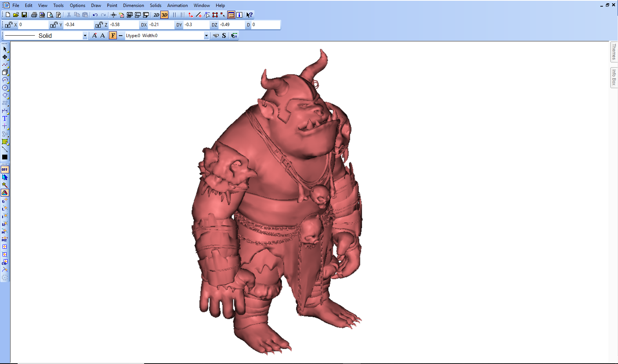Expand the Info Box side panel
The width and height of the screenshot is (618, 364).
[x=614, y=78]
